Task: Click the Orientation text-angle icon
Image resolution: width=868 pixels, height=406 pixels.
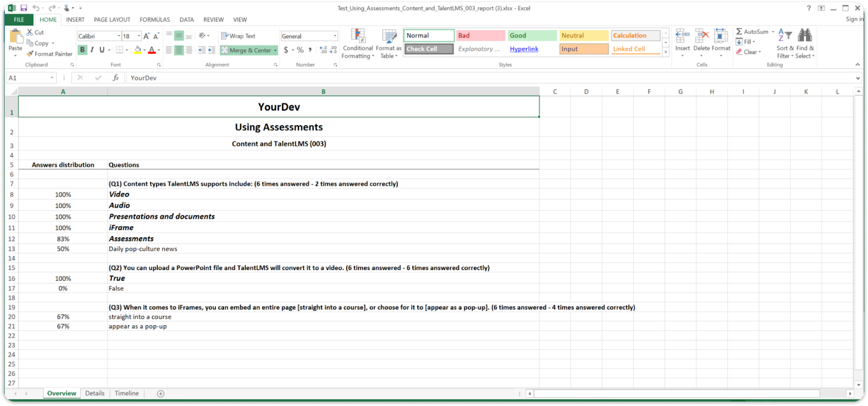Action: (x=202, y=36)
